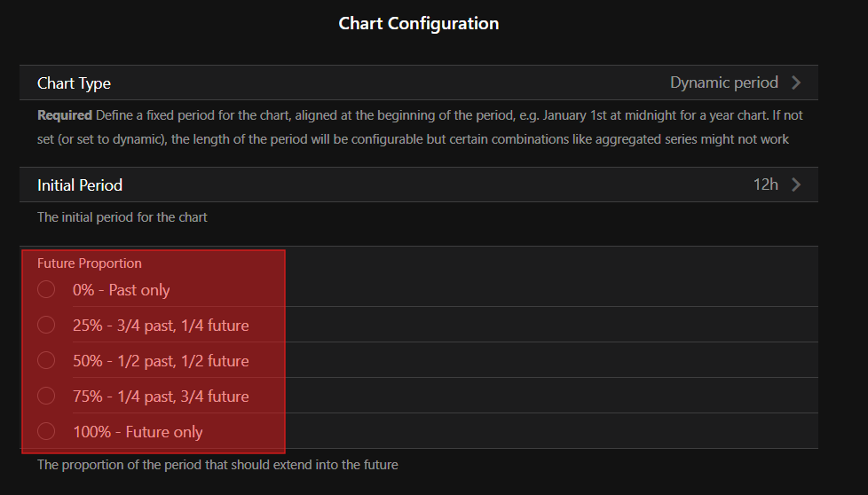Select the 25% future proportion radio circle

[x=46, y=326]
